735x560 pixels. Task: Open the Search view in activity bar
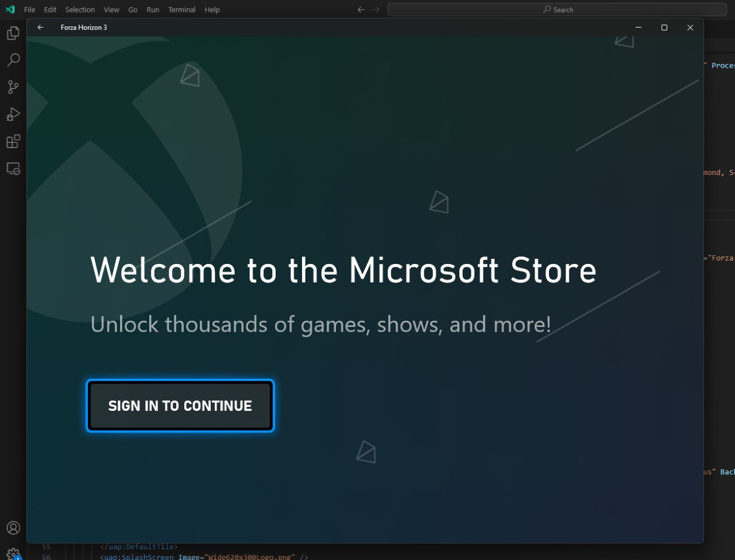pos(13,60)
